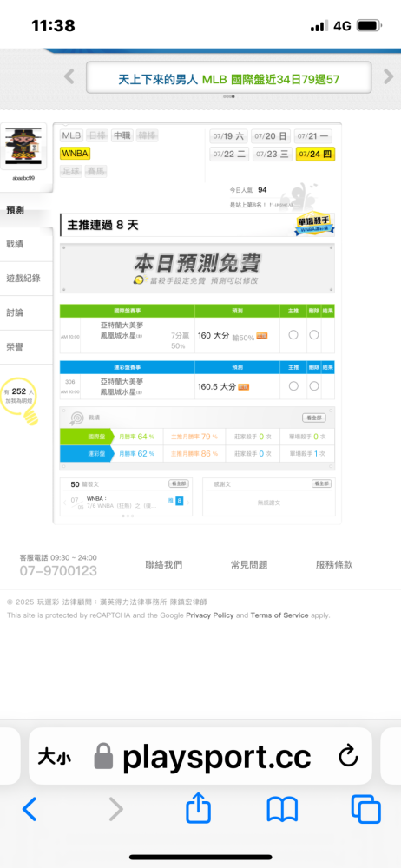Go to previous banner with left chevron
The image size is (401, 868).
pos(69,76)
